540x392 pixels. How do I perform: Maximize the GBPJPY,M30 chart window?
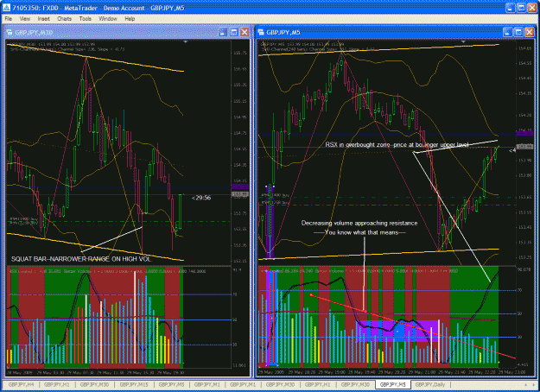point(234,32)
